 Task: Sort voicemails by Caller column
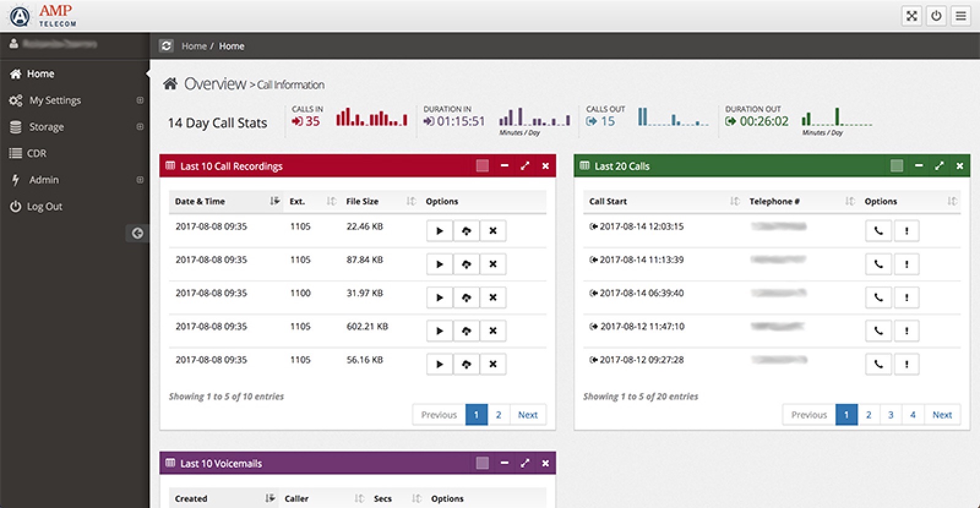coord(323,499)
